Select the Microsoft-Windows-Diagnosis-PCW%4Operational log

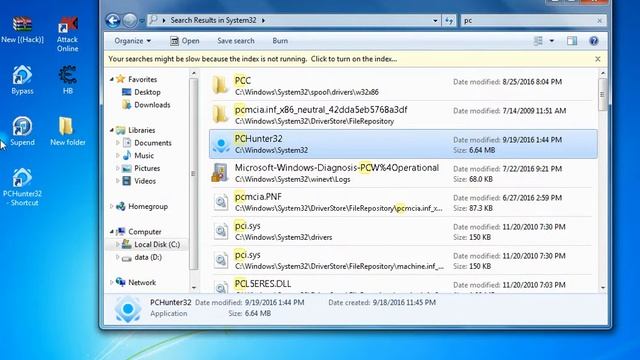click(403, 173)
